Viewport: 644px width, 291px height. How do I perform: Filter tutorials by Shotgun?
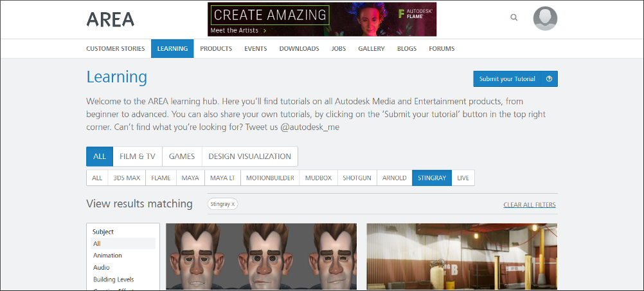pyautogui.click(x=357, y=178)
